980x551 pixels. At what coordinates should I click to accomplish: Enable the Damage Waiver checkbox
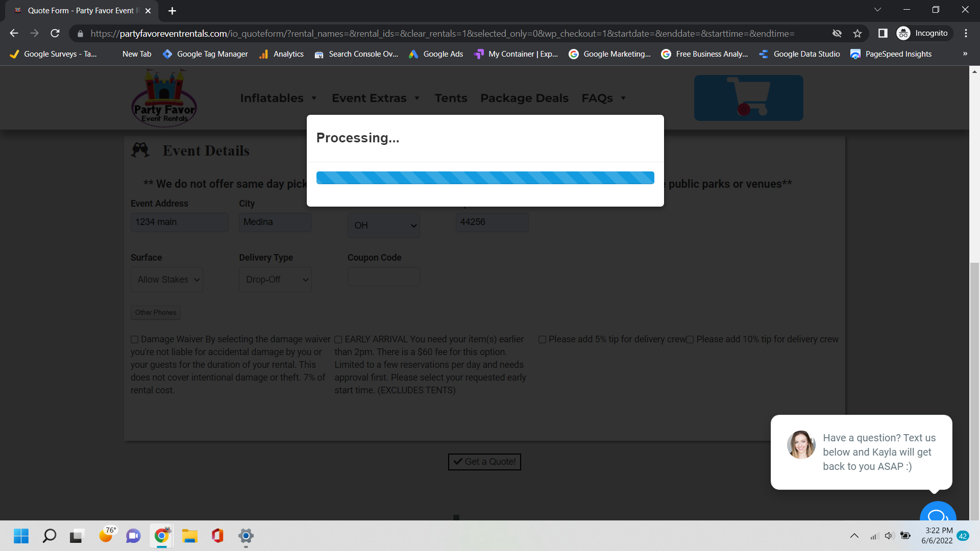coord(135,340)
